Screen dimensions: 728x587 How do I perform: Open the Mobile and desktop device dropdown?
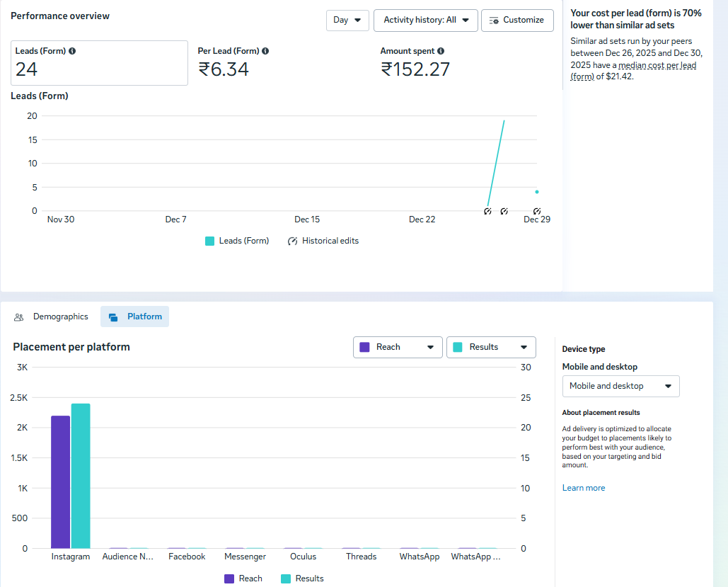pos(620,386)
